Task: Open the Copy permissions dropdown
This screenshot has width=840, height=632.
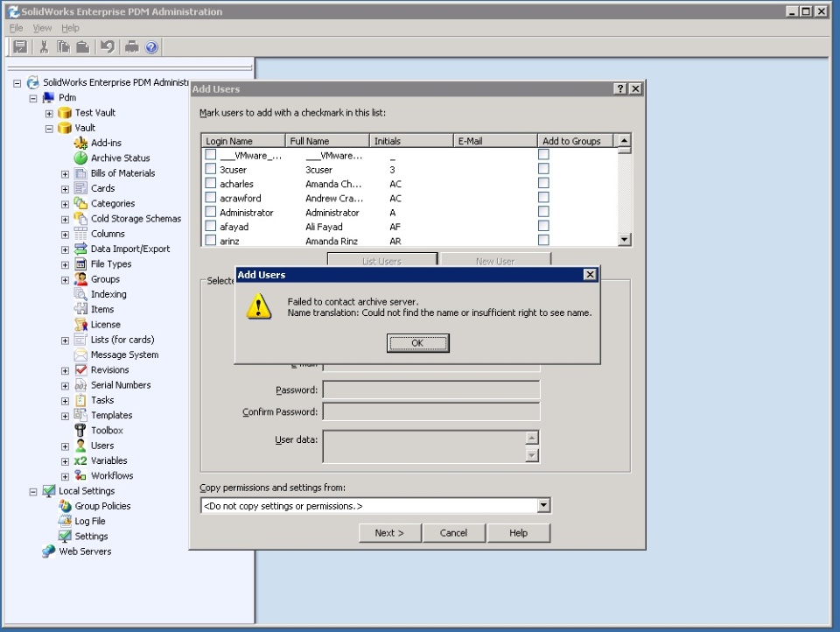Action: [543, 505]
